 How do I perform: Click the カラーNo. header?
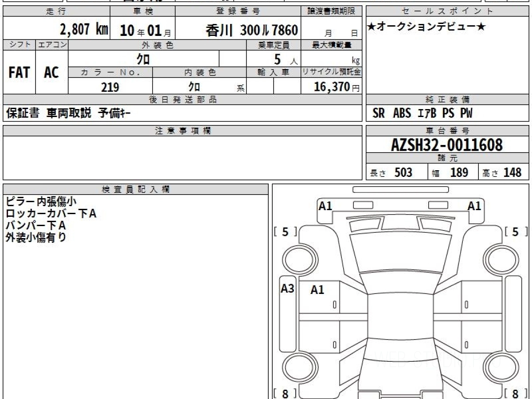point(110,72)
